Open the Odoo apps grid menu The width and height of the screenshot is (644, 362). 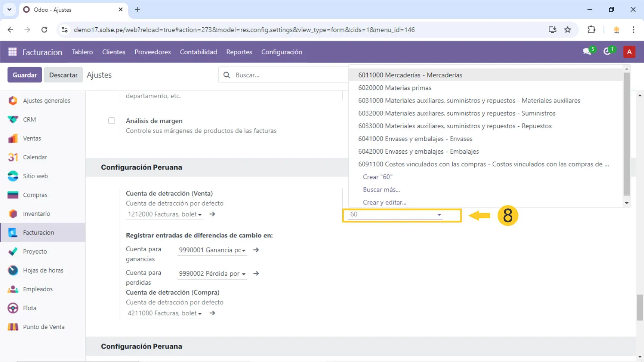(12, 52)
